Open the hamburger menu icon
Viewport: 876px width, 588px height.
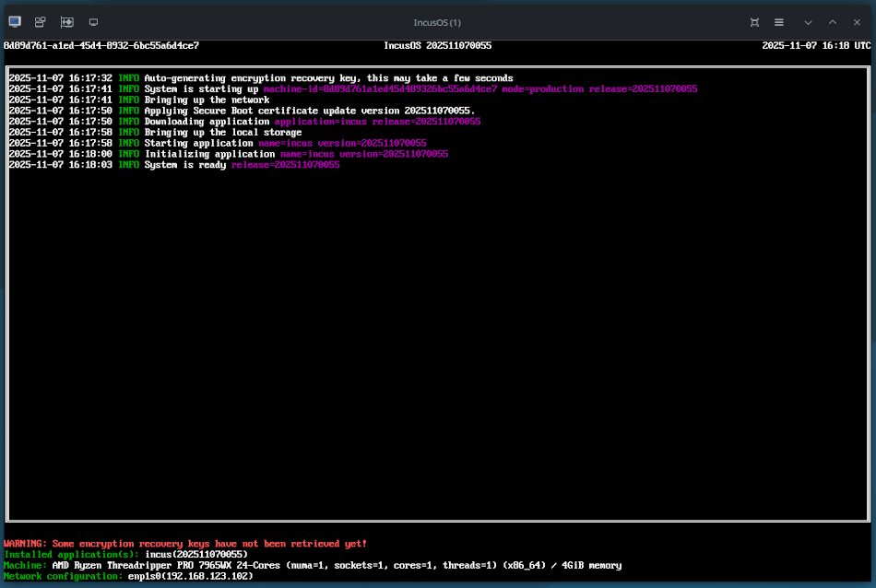point(779,21)
